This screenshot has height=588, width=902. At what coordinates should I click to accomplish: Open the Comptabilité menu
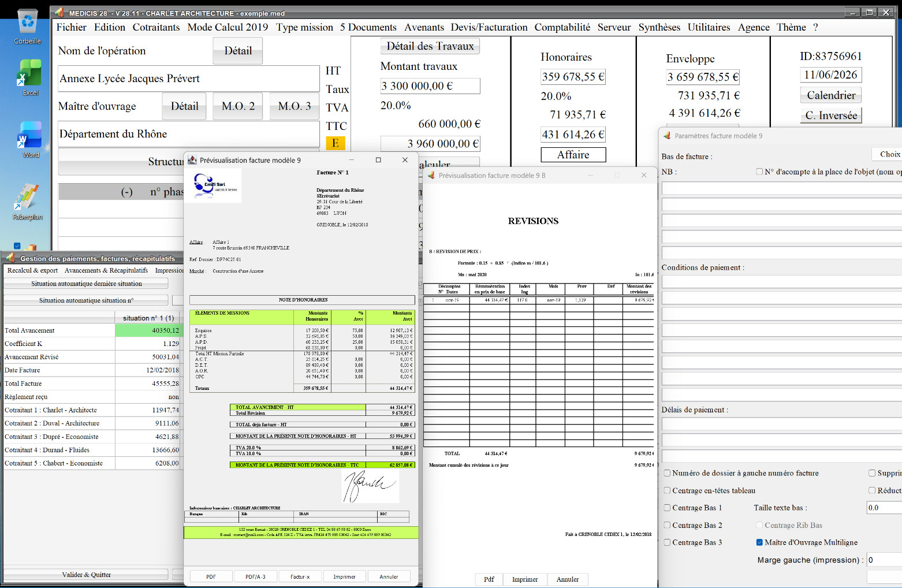562,27
